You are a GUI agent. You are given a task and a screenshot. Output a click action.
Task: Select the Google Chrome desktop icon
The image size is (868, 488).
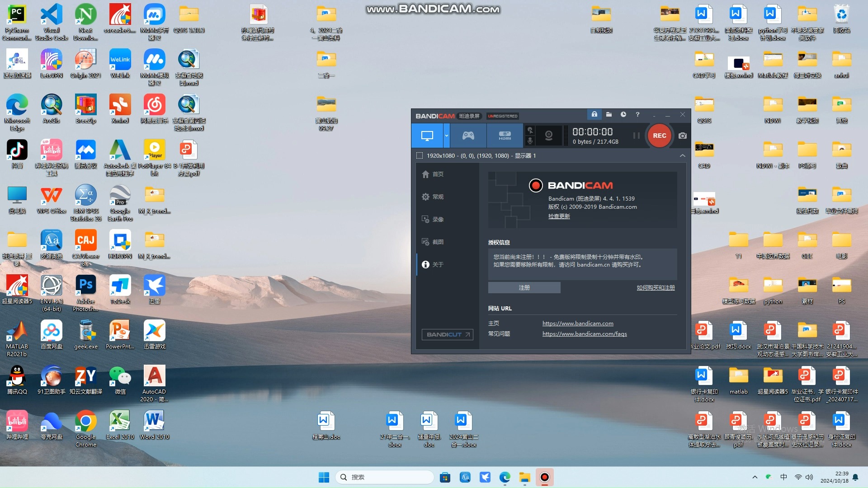click(x=85, y=428)
